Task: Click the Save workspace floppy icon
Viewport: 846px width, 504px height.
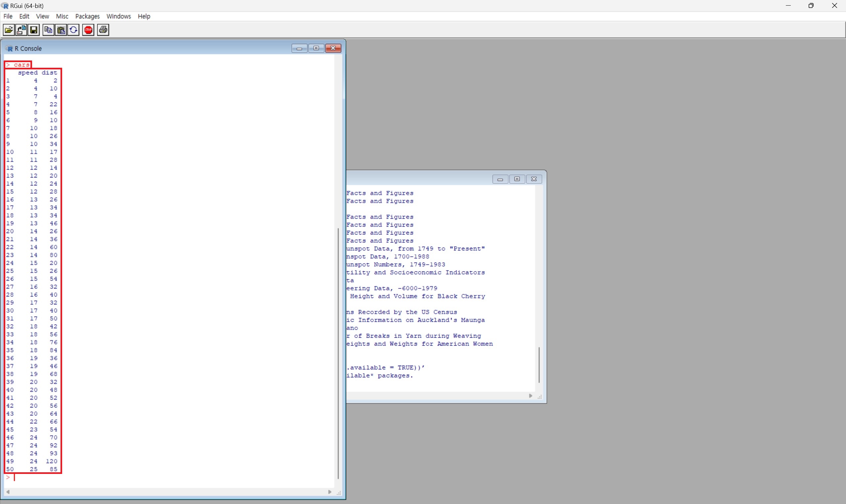Action: [34, 30]
